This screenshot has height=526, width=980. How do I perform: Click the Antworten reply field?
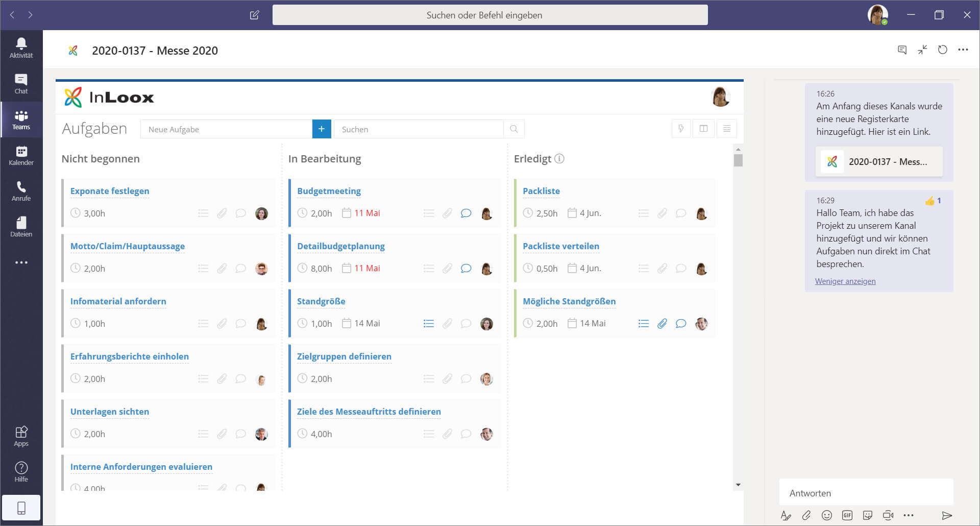866,493
